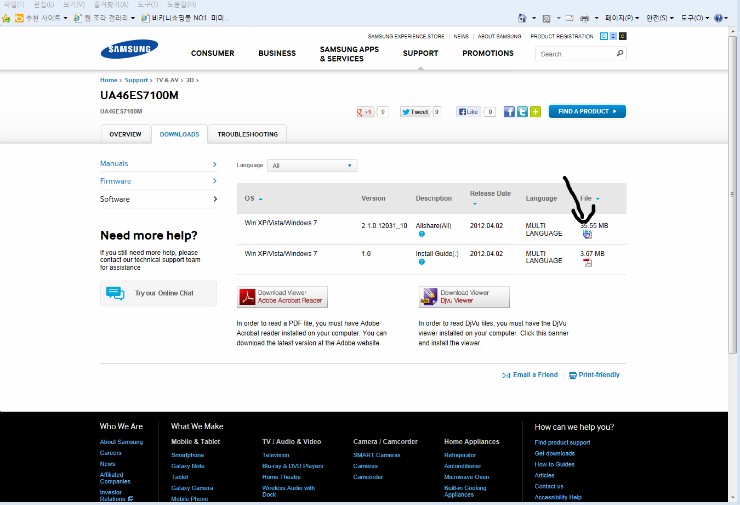Click the Samsung Experience Store link
The height and width of the screenshot is (505, 740).
[x=406, y=36]
